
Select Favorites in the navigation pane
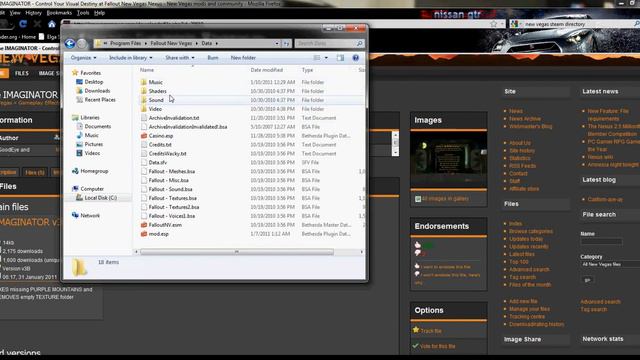pyautogui.click(x=90, y=73)
